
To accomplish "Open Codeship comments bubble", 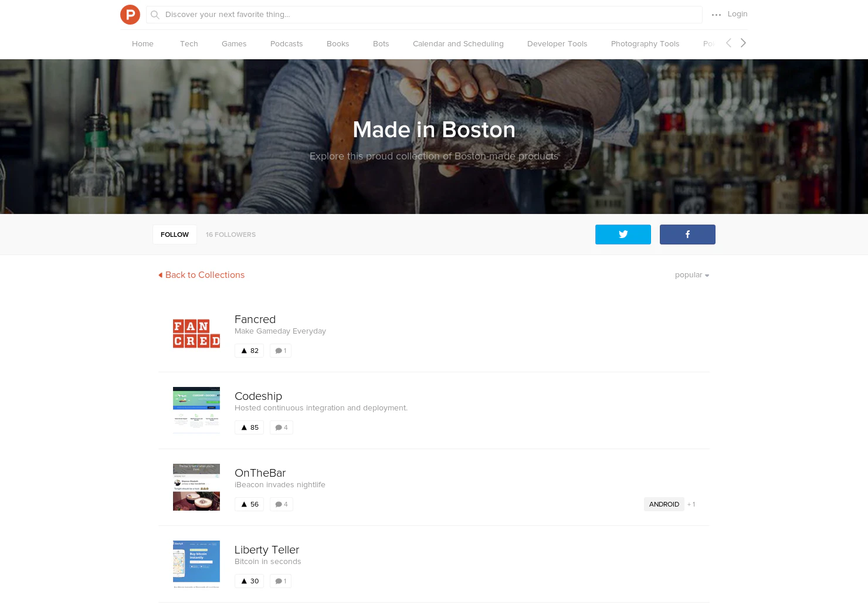I will point(282,427).
